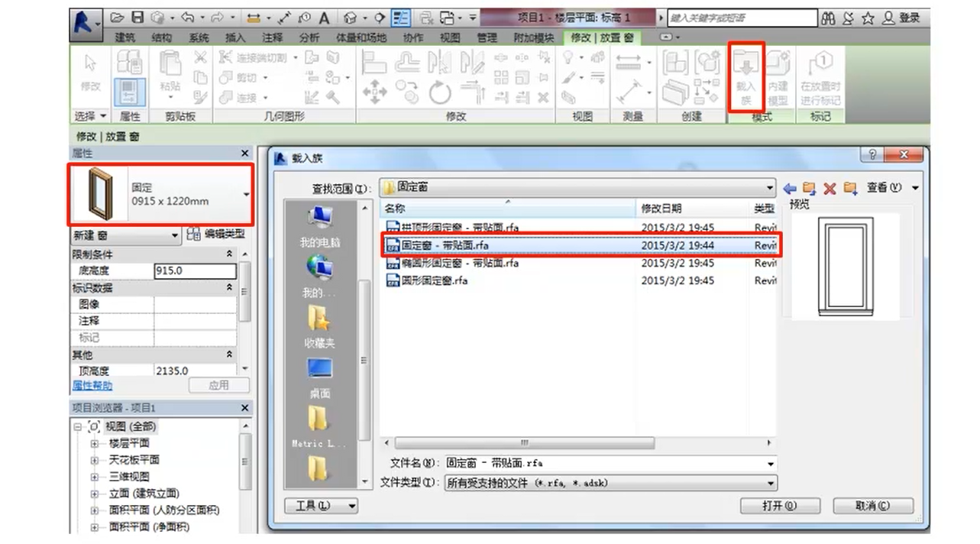The image size is (980, 544).
Task: Click the 属性帮助 link
Action: pos(92,385)
